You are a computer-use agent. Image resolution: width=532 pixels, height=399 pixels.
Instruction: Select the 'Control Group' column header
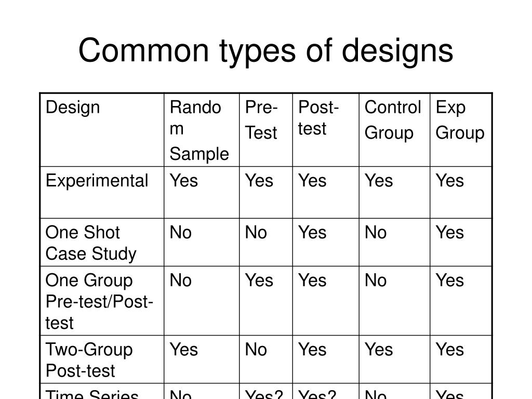click(x=395, y=130)
